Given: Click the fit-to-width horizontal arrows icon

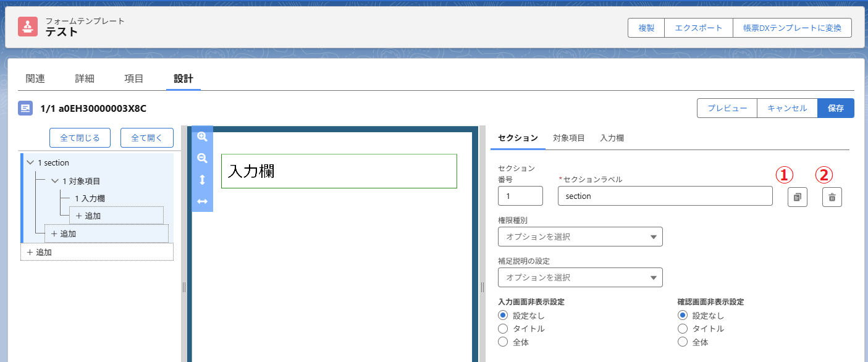Looking at the screenshot, I should click(x=202, y=201).
